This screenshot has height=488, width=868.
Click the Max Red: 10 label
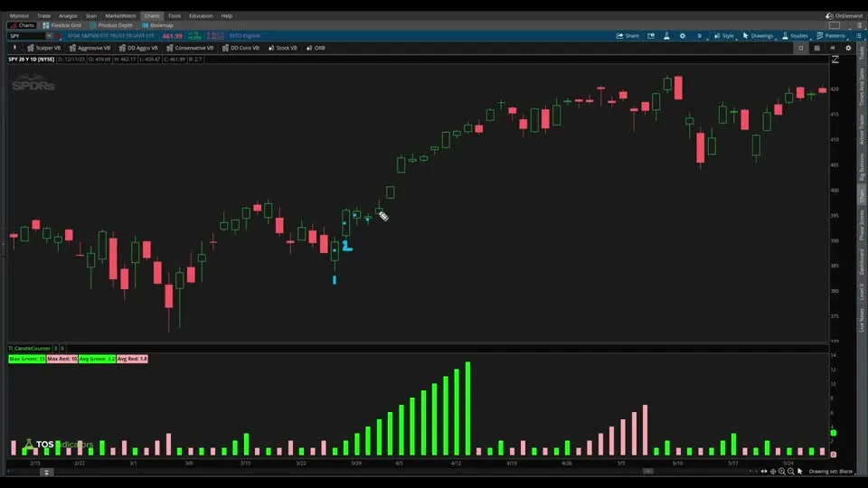(61, 359)
